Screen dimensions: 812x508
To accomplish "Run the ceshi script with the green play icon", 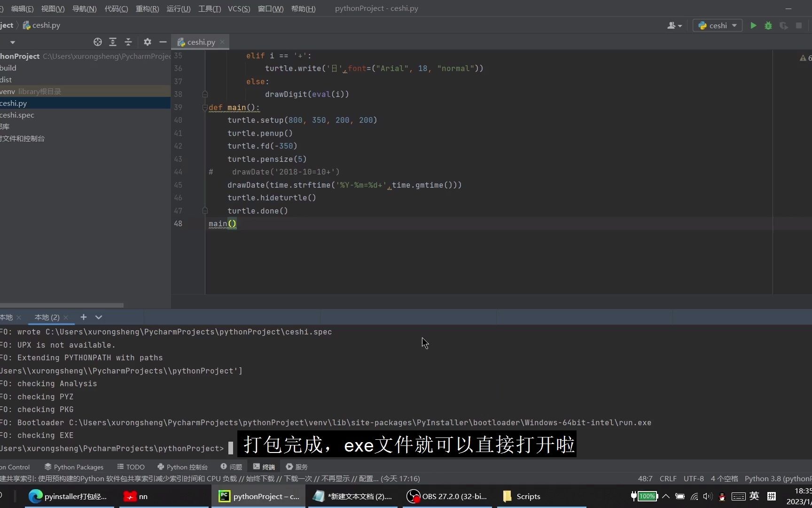I will pyautogui.click(x=753, y=25).
